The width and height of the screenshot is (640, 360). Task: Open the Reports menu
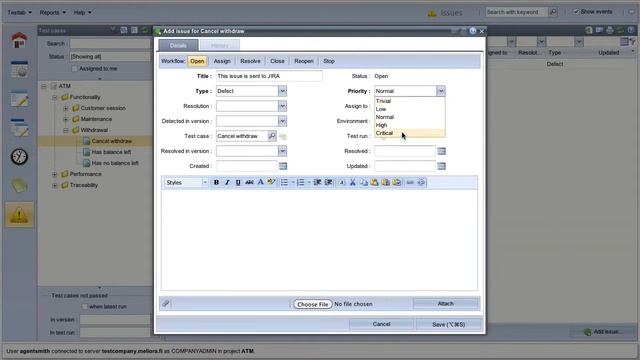pos(53,12)
